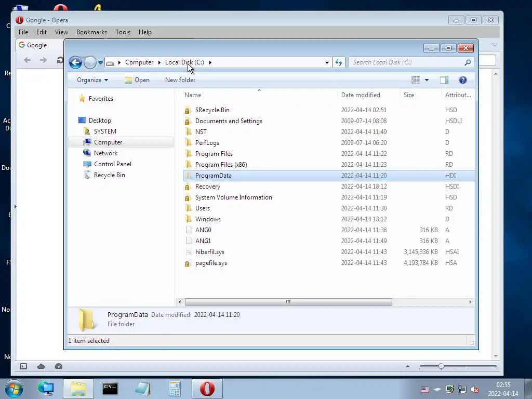Select Program Files (x86) folder icon
Screen dimensions: 532x399
188,165
